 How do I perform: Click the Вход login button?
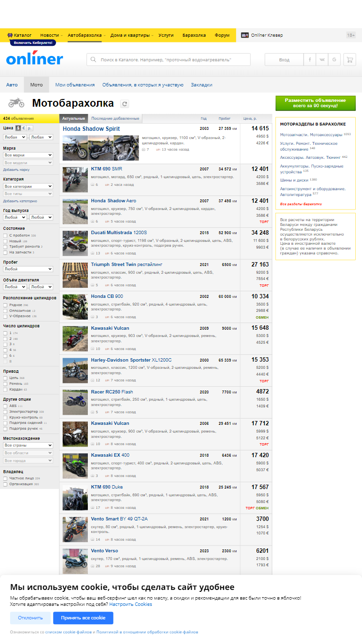tap(284, 59)
